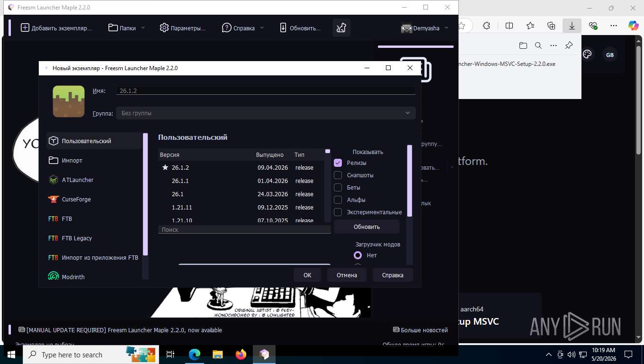
Task: Select Импорт из приложения FTB
Action: [94, 257]
